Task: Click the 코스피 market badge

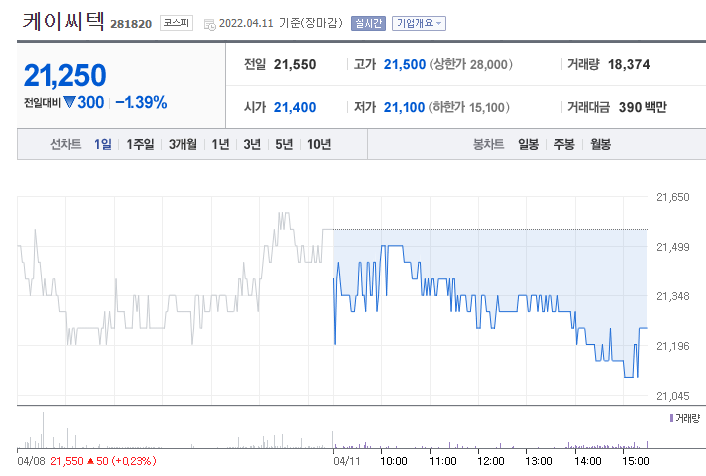Action: tap(176, 23)
